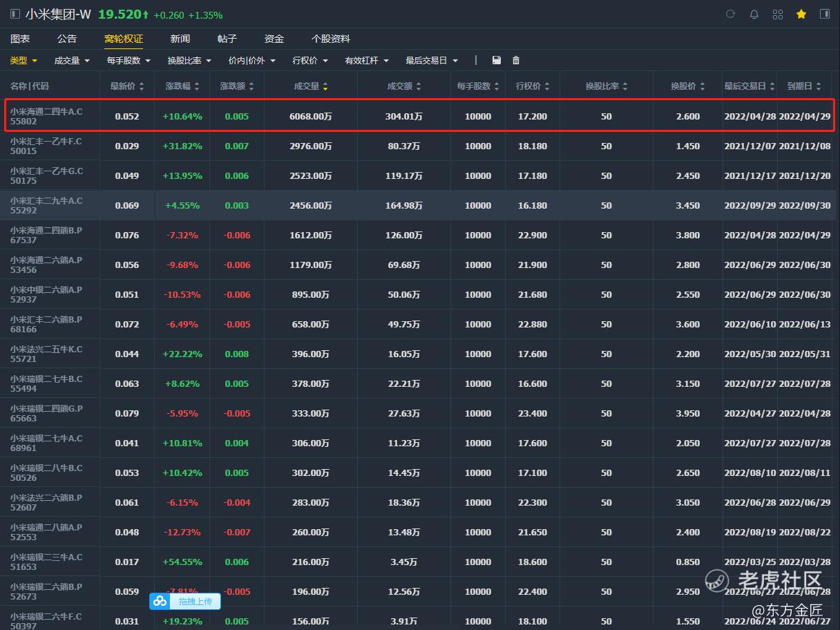Image resolution: width=840 pixels, height=630 pixels.
Task: Delete filters using the trash icon
Action: click(516, 61)
